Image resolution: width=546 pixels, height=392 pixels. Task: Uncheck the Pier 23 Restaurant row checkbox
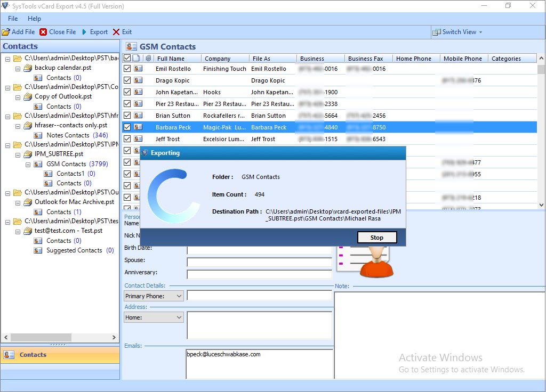click(x=127, y=104)
